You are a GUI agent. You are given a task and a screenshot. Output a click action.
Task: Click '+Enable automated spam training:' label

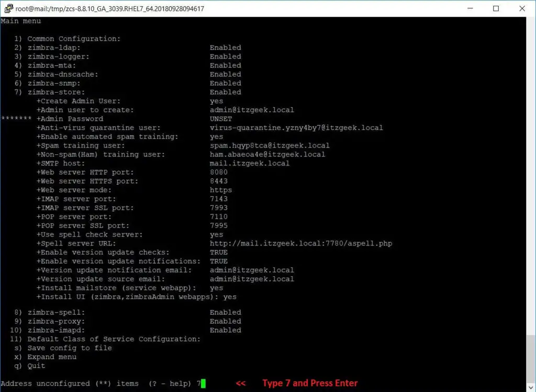[x=107, y=137]
